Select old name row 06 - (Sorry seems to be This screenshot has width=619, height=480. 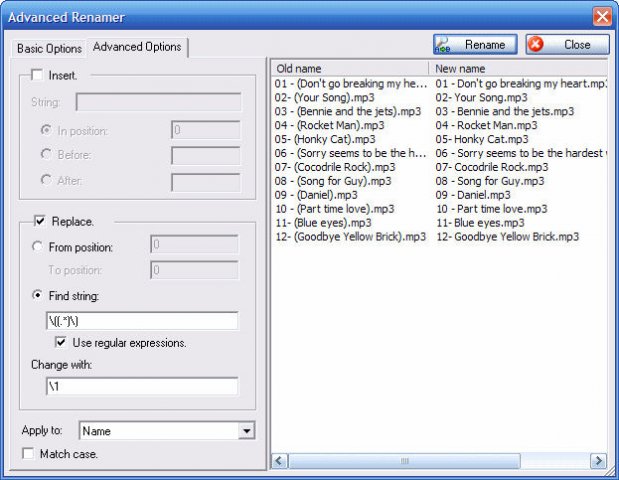click(x=351, y=153)
